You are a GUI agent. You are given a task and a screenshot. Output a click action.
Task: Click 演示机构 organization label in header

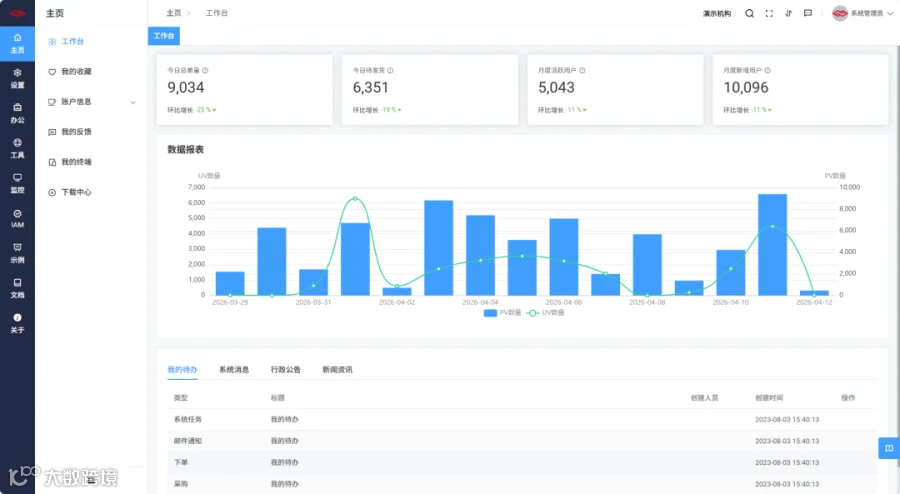717,13
